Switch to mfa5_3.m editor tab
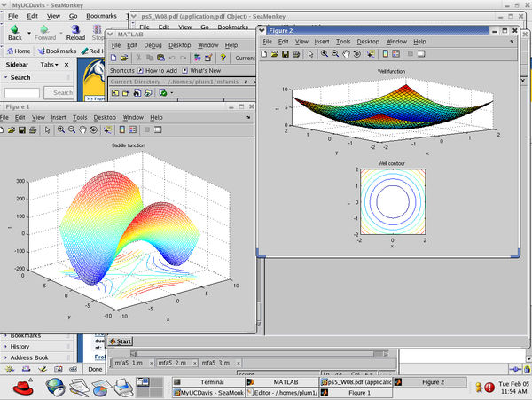Image resolution: width=532 pixels, height=400 pixels. 215,363
